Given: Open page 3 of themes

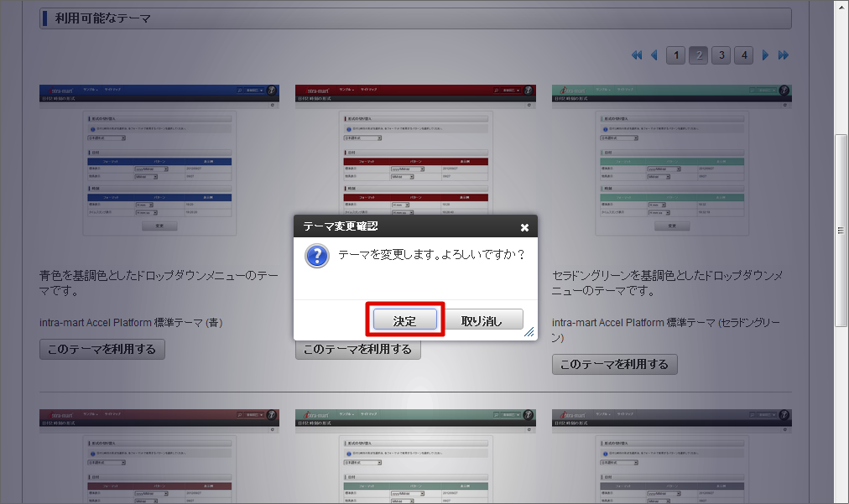Looking at the screenshot, I should coord(721,55).
